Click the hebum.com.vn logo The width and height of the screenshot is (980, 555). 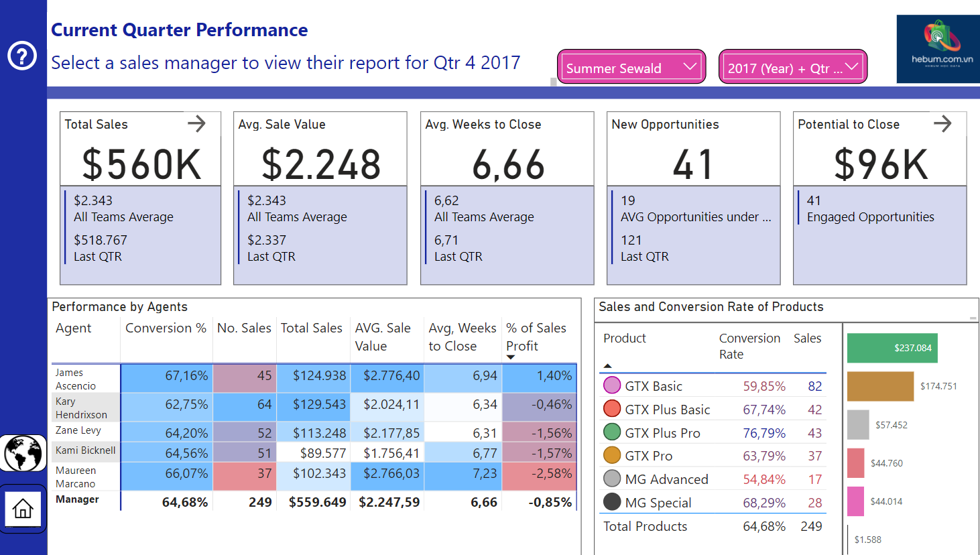(x=938, y=49)
